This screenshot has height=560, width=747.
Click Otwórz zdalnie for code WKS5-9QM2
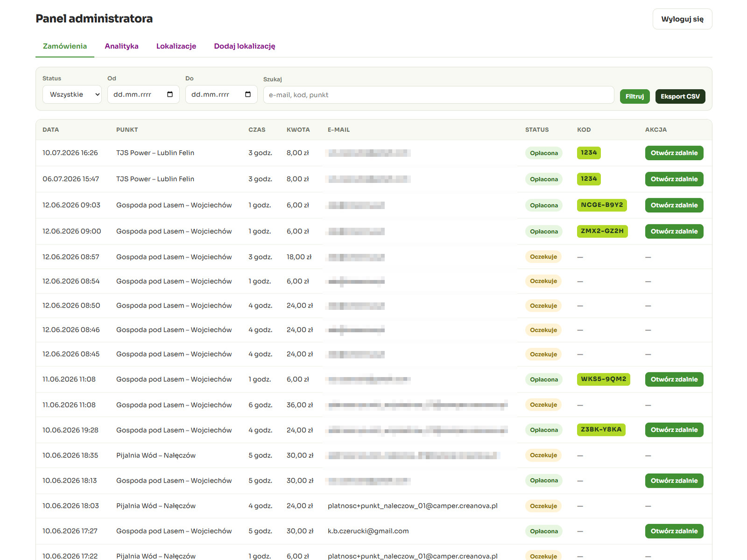pyautogui.click(x=674, y=379)
